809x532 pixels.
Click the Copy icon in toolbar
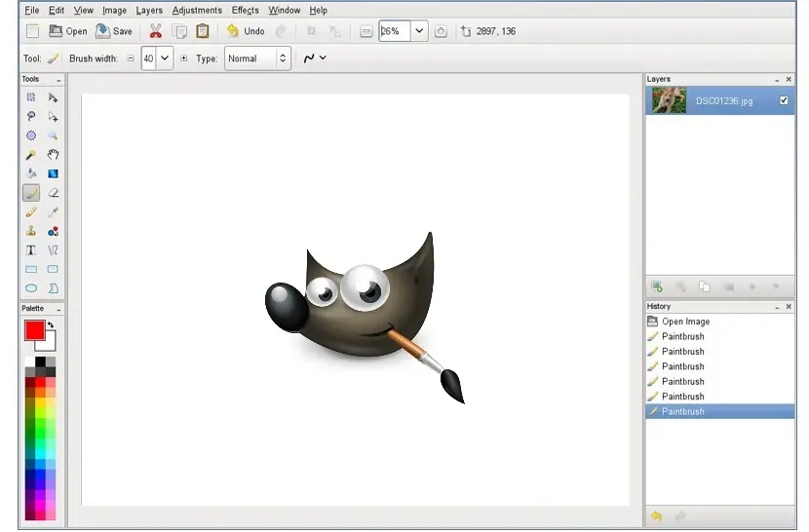[179, 31]
